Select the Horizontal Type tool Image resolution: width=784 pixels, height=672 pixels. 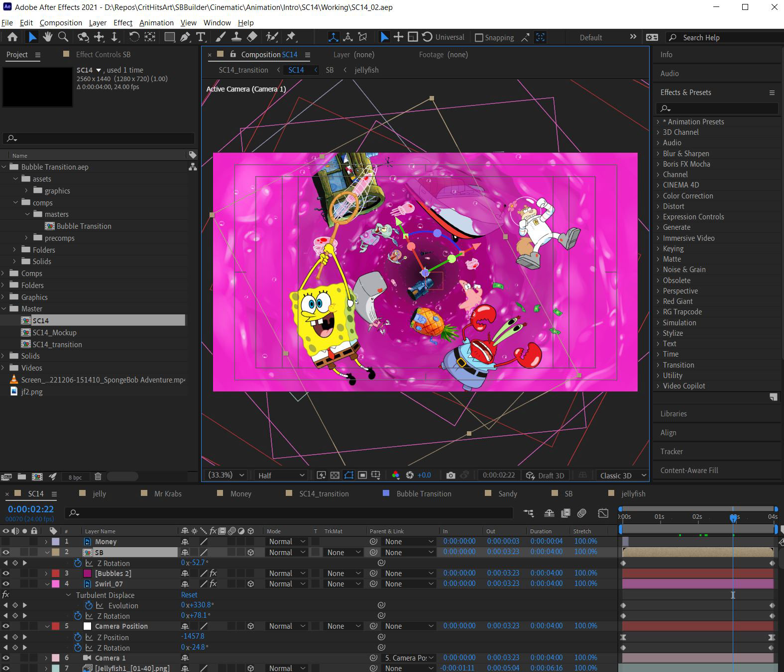(x=201, y=37)
